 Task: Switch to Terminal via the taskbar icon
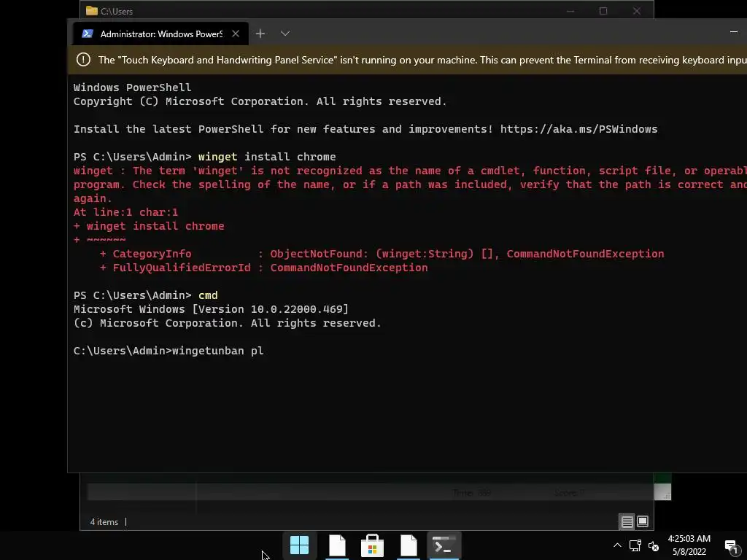444,545
